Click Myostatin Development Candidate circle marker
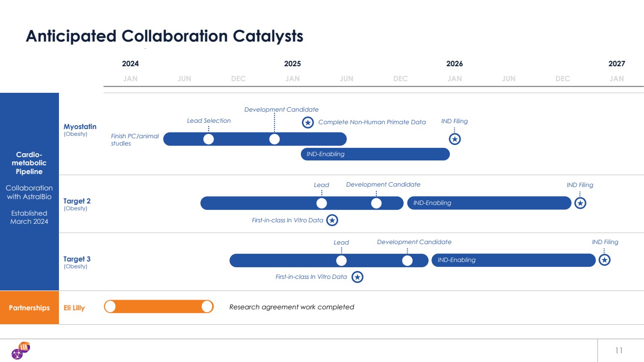The image size is (644, 362). click(x=274, y=139)
